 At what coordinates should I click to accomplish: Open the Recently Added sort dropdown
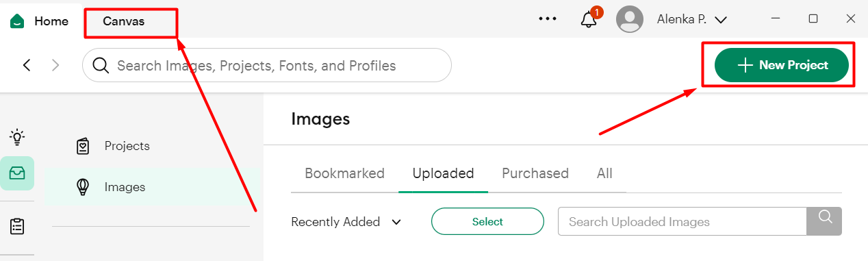346,222
